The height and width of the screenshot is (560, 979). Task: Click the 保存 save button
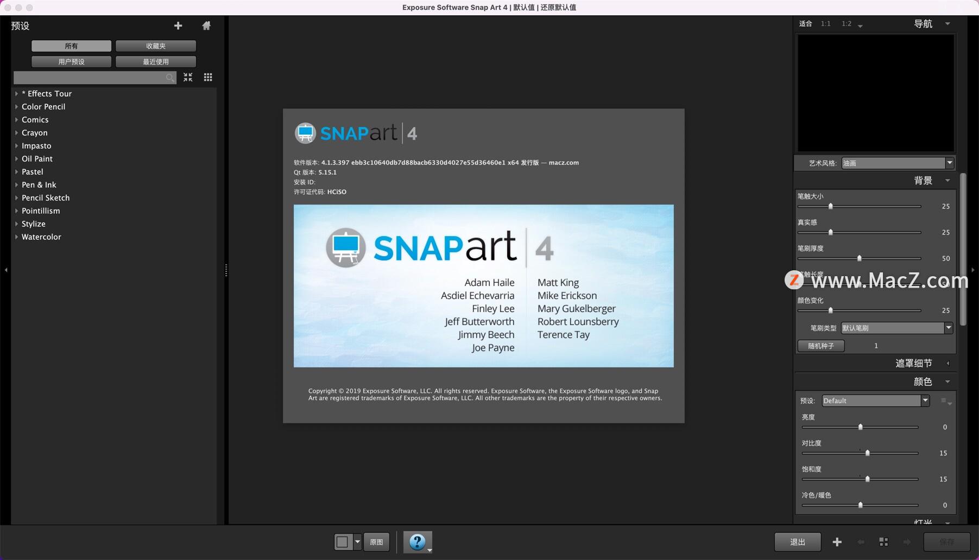pos(947,542)
